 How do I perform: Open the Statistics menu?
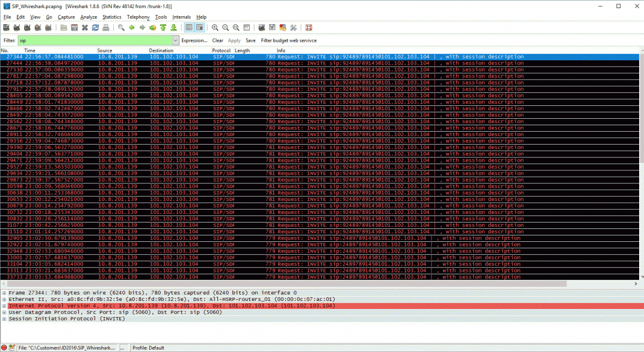coord(112,17)
